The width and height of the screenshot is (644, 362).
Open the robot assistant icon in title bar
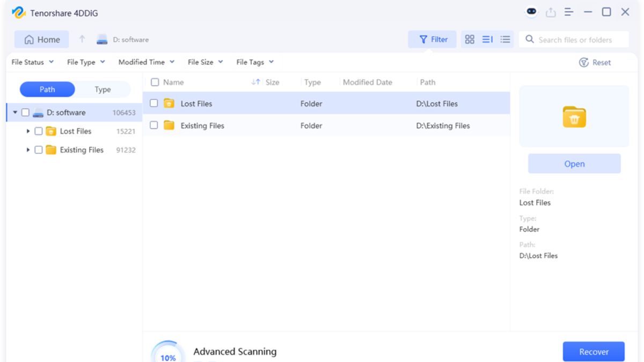tap(531, 12)
